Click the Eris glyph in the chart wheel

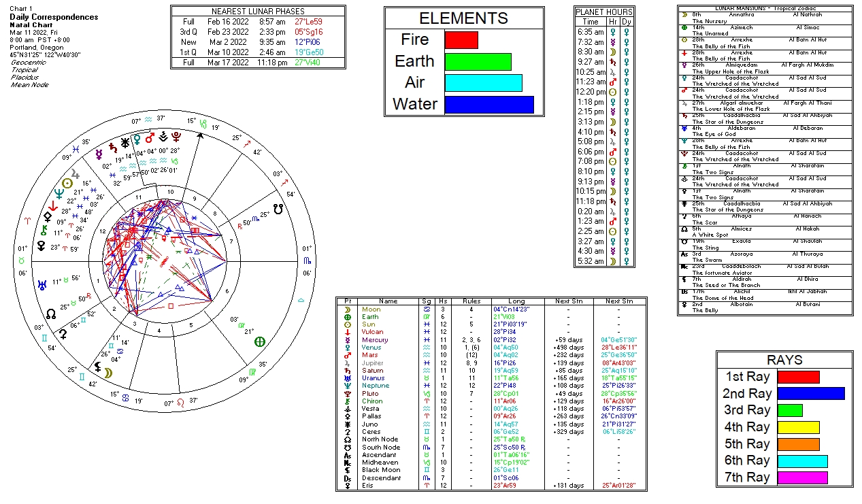(41, 246)
